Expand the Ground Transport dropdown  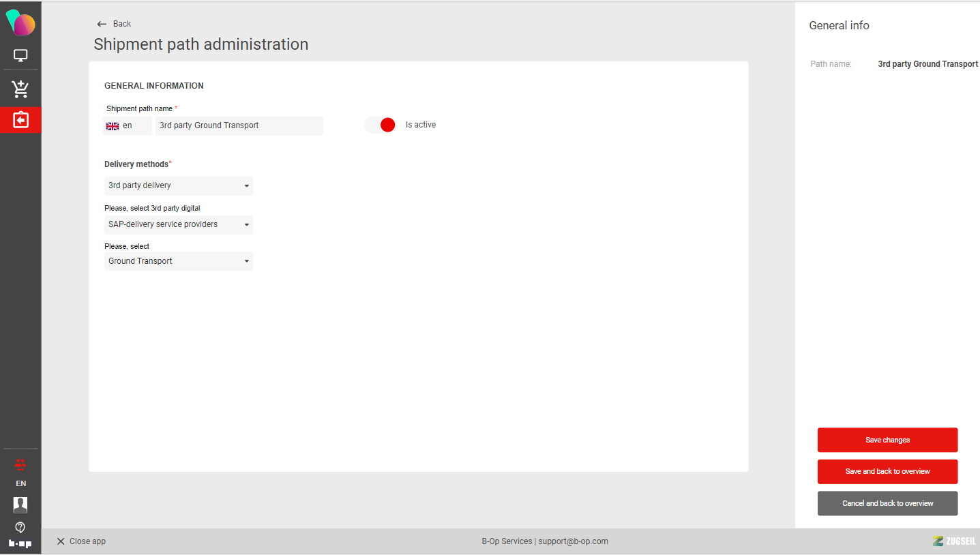(x=179, y=261)
